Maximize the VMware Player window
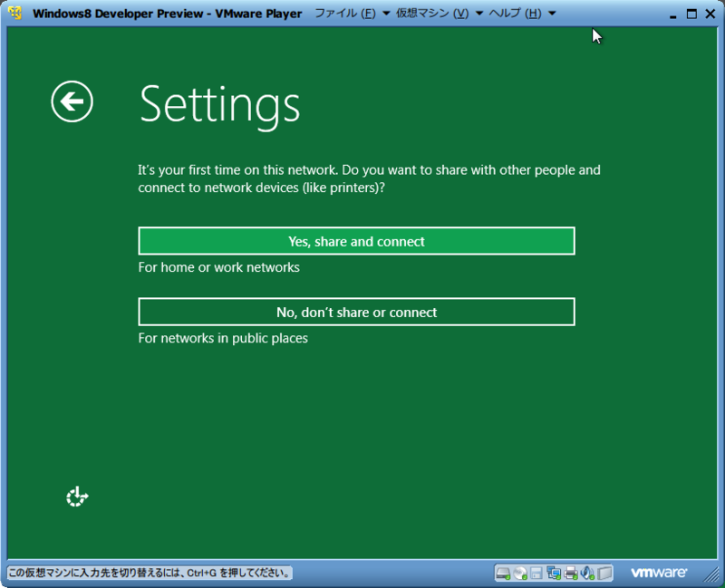This screenshot has height=588, width=725. point(691,14)
